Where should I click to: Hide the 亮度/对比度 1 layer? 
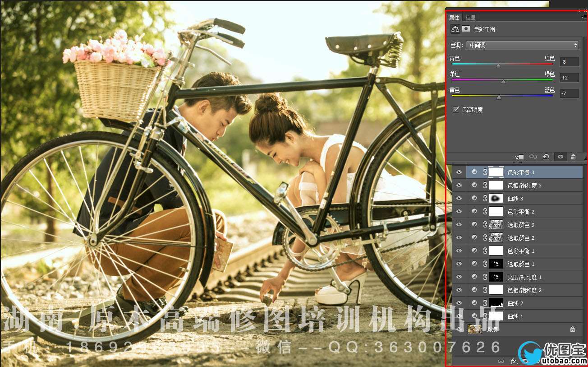(x=459, y=277)
